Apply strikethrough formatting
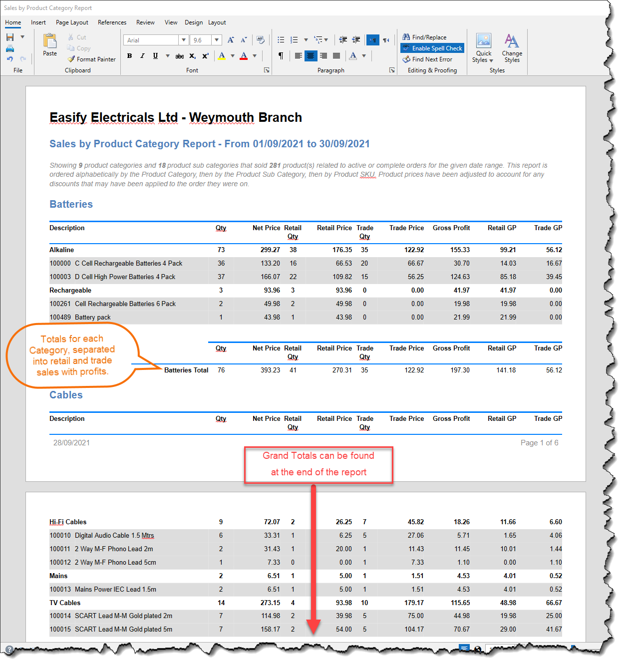Viewport: 634px width, 672px height. 179,56
